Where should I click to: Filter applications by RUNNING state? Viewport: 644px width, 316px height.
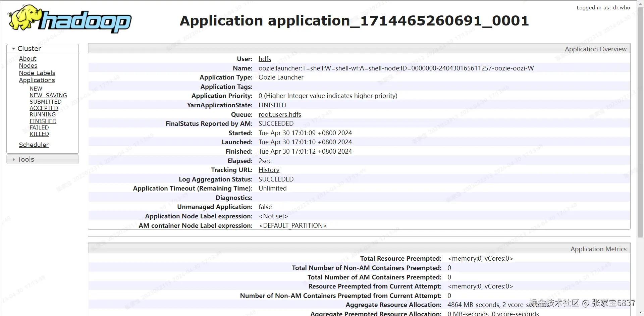43,114
